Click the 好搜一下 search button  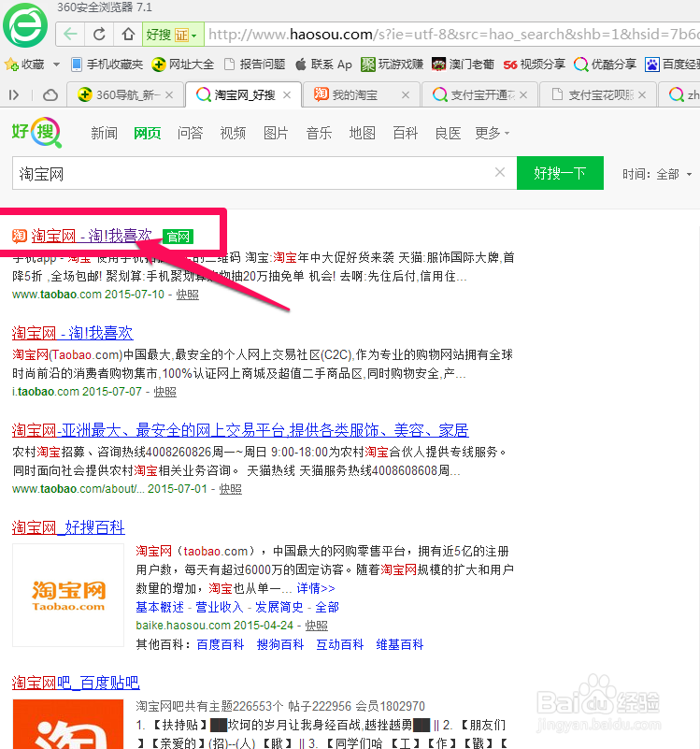pos(560,173)
